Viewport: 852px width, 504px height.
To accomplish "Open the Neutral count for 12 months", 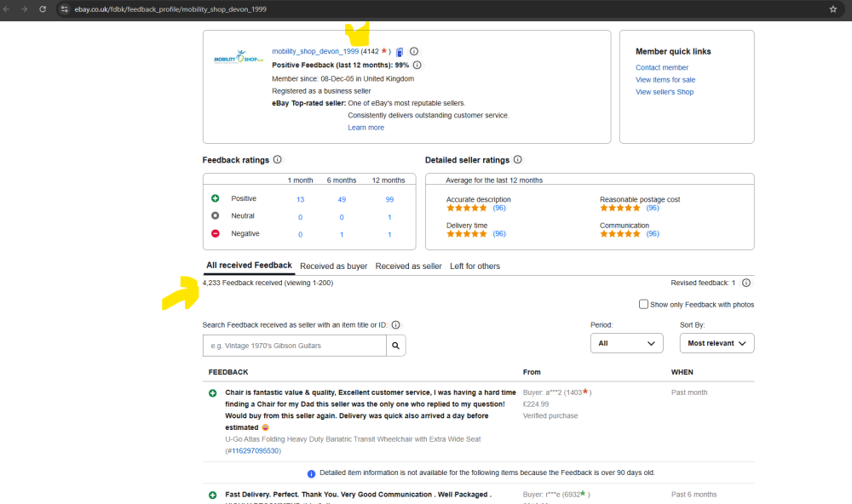I will pos(389,217).
